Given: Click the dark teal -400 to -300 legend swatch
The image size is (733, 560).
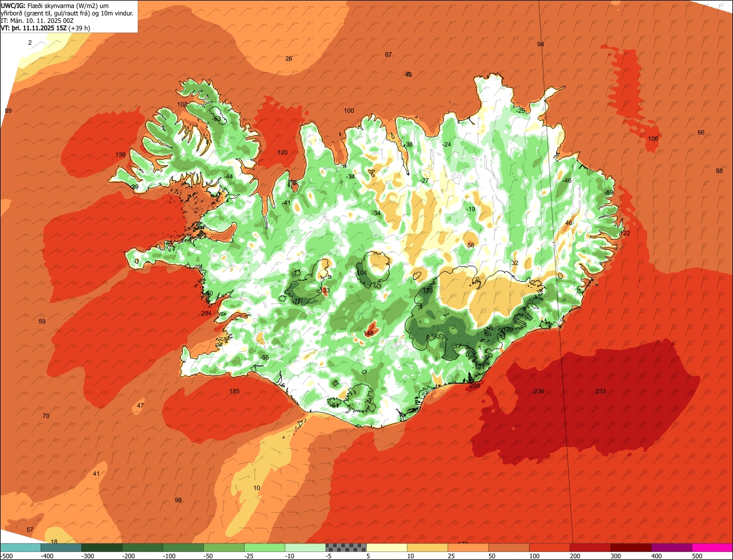Looking at the screenshot, I should [x=61, y=547].
